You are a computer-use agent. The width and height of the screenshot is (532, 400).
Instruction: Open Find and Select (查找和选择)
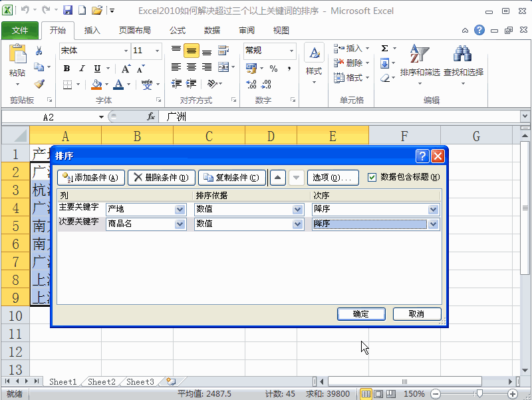pyautogui.click(x=463, y=64)
